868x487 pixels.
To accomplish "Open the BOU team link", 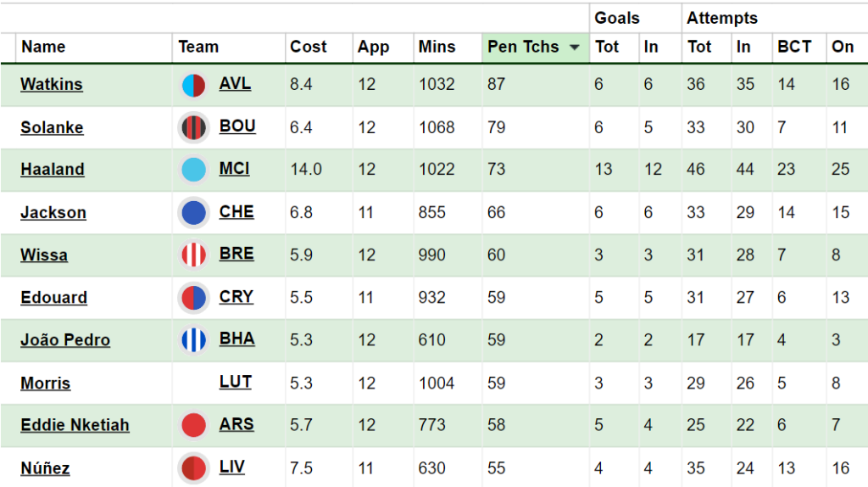I will 237,126.
